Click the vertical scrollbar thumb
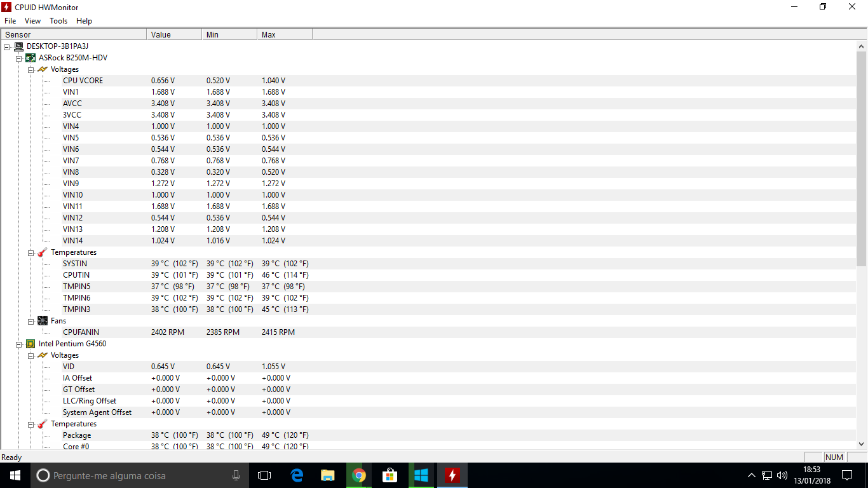The image size is (868, 488). coord(862,159)
